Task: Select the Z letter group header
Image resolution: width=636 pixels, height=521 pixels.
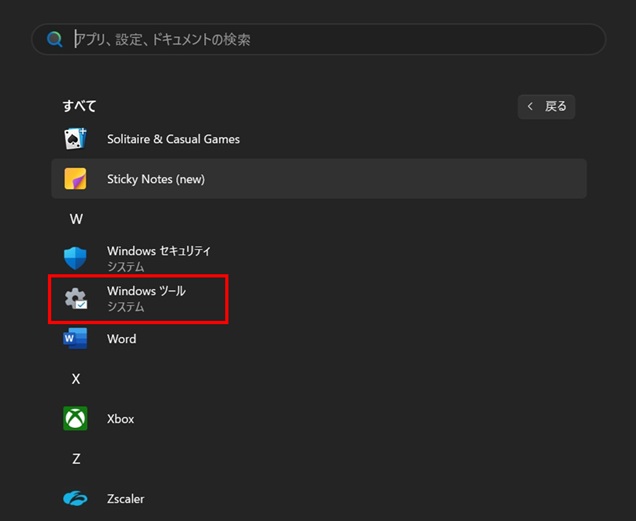Action: point(76,459)
